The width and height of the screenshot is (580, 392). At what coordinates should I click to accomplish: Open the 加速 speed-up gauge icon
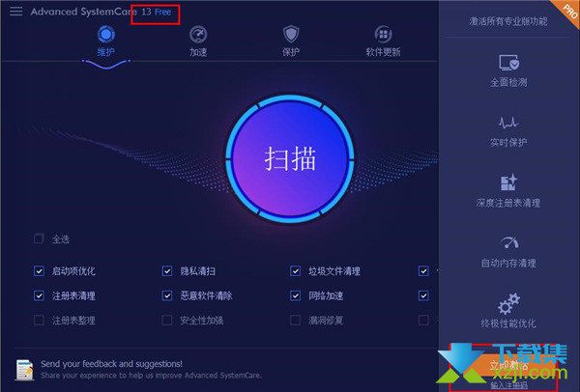(x=198, y=35)
